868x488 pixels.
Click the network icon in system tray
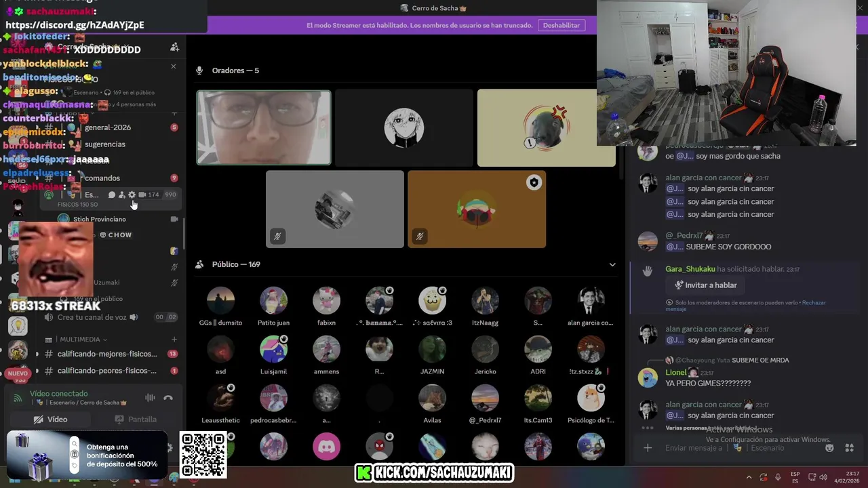click(x=812, y=477)
